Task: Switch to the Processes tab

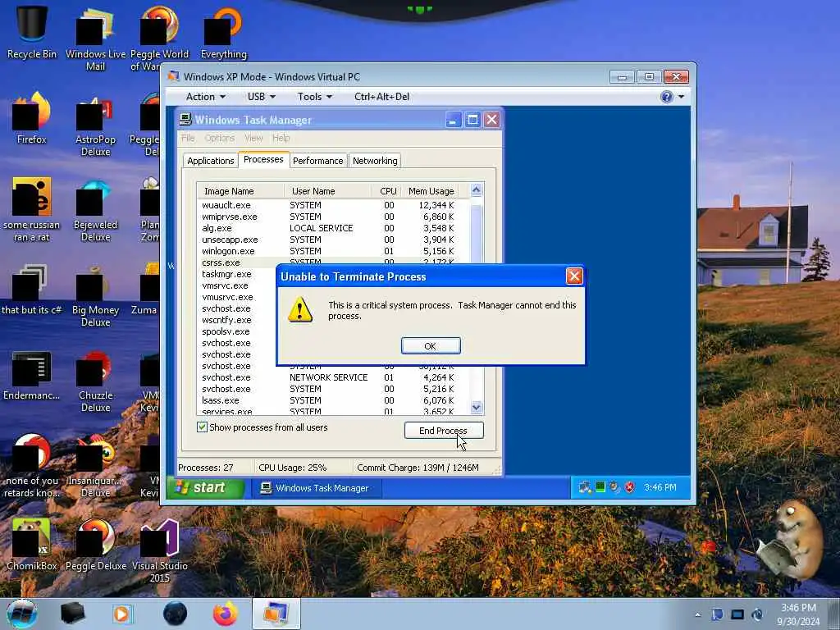Action: (263, 160)
